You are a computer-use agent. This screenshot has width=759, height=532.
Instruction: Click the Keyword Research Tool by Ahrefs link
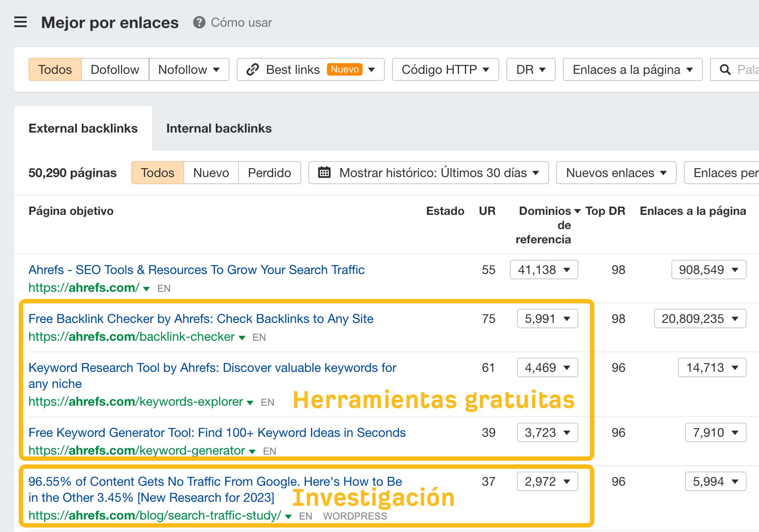(212, 367)
